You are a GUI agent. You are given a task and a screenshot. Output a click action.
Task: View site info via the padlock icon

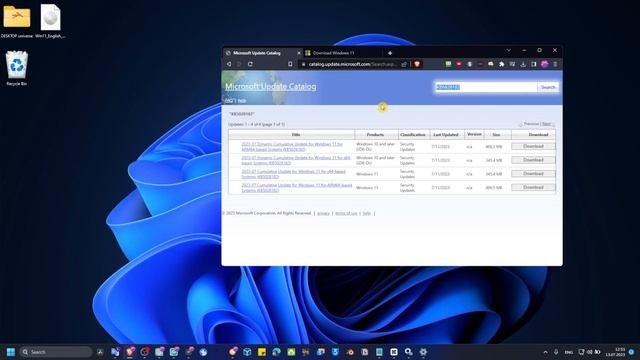pos(303,64)
